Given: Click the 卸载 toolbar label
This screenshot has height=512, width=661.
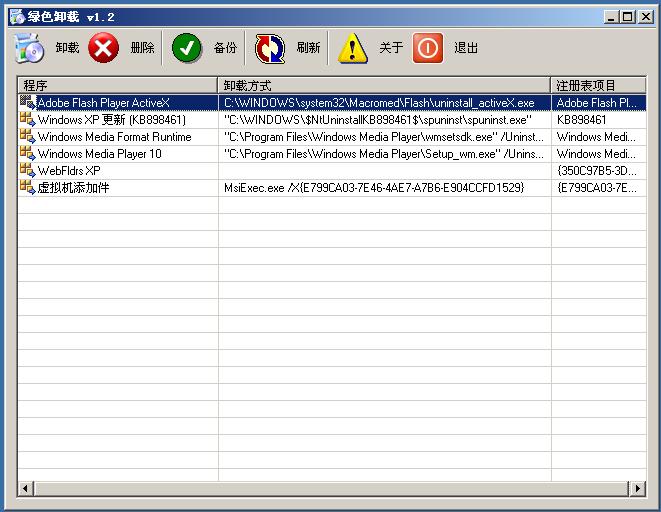Looking at the screenshot, I should pyautogui.click(x=67, y=48).
